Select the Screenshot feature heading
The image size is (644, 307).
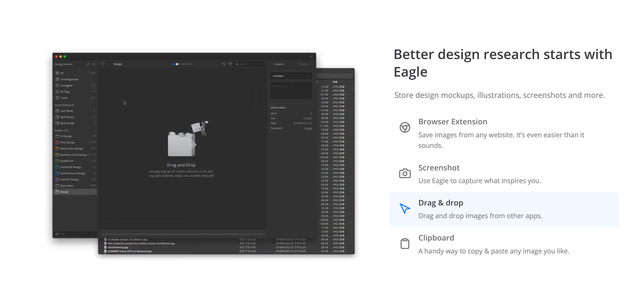coord(439,168)
